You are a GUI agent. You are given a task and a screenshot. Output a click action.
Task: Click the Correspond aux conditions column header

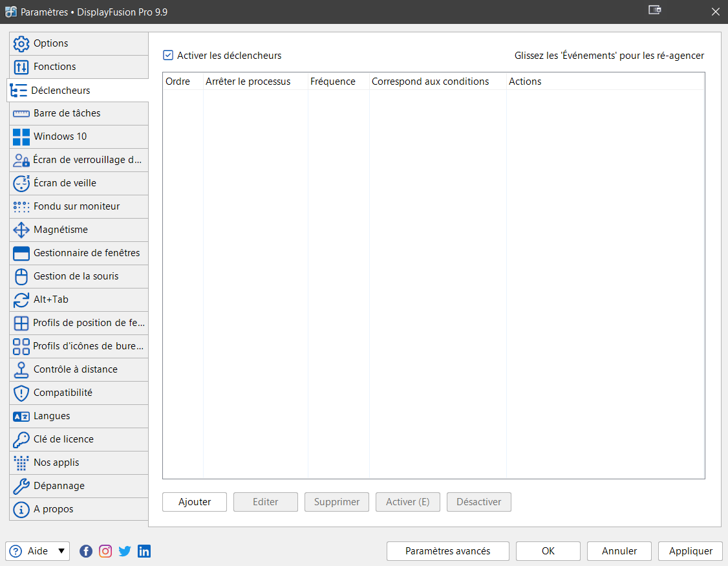pos(438,82)
